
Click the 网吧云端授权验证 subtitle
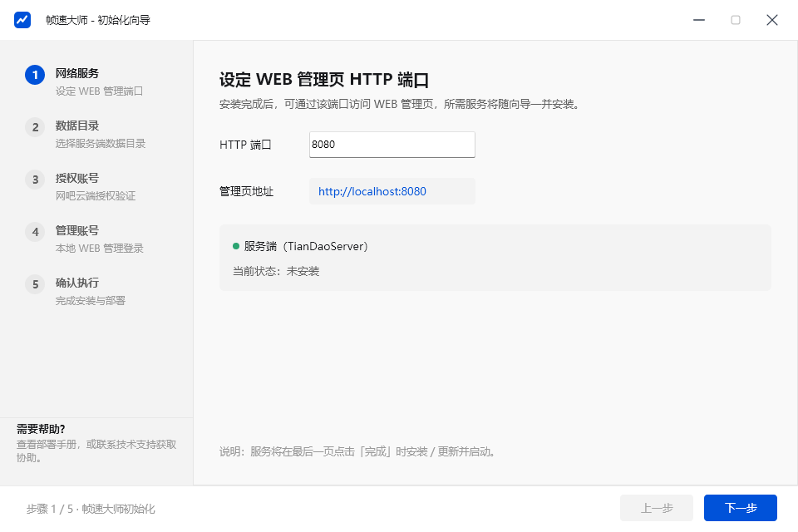pos(96,196)
